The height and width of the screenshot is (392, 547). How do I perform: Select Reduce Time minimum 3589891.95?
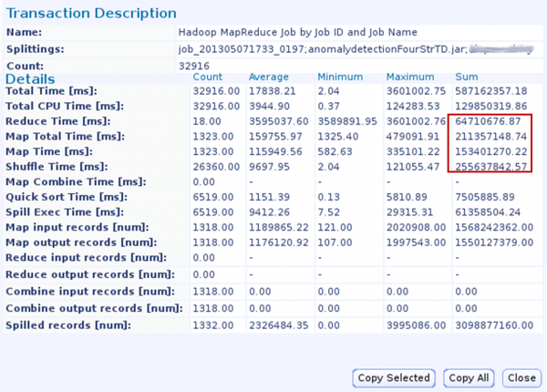[x=347, y=121]
